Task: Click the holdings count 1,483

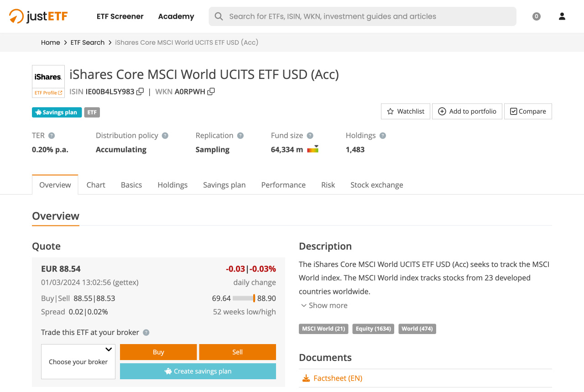Action: click(x=355, y=150)
